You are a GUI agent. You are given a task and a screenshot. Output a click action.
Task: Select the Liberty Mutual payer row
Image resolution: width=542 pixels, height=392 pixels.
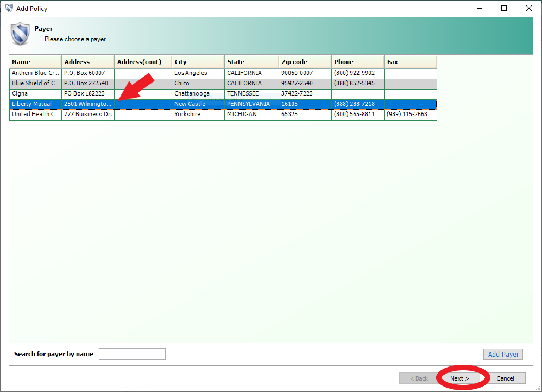pyautogui.click(x=35, y=104)
